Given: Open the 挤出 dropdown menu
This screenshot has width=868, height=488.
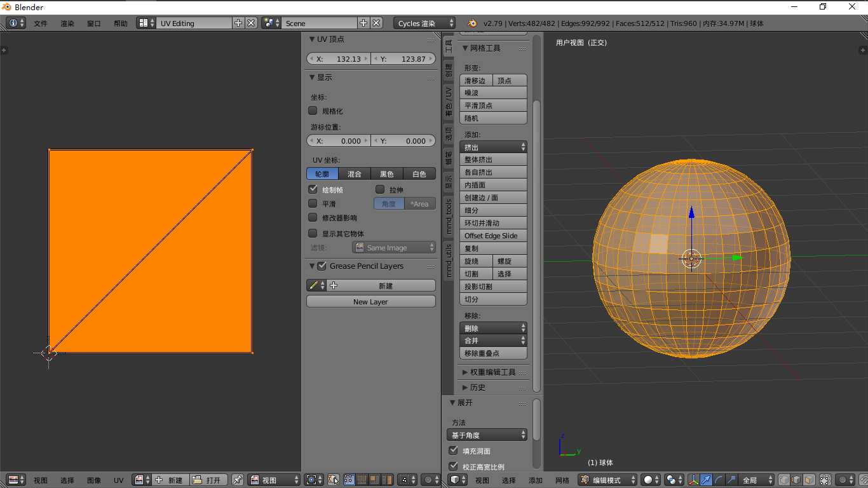Looking at the screenshot, I should [493, 147].
